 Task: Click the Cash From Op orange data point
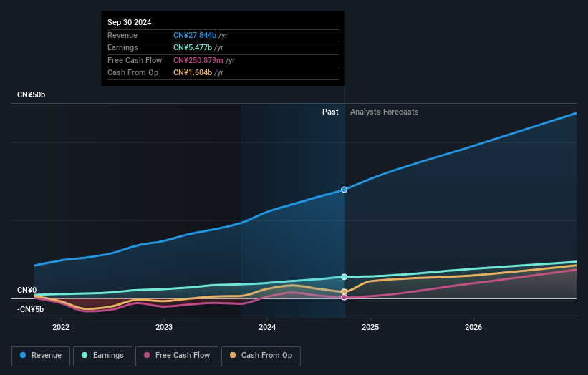pos(344,291)
